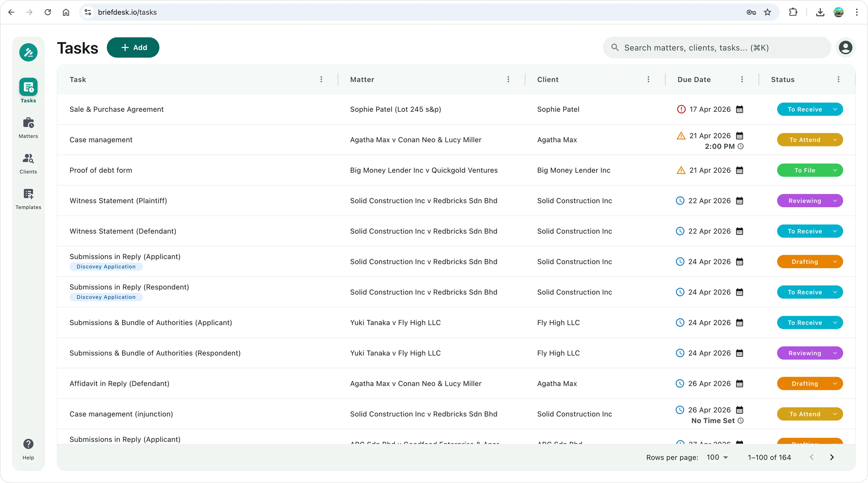The width and height of the screenshot is (868, 483).
Task: Click Discovey Application tag under Submissions in Reply (Applicant)
Action: pos(106,267)
